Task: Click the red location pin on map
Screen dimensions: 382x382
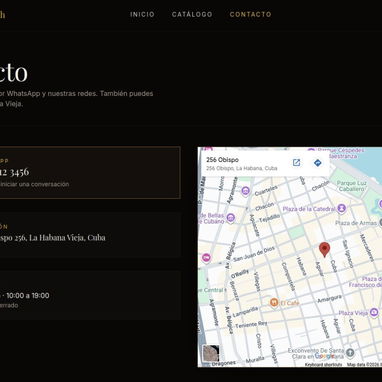Action: coord(324,250)
